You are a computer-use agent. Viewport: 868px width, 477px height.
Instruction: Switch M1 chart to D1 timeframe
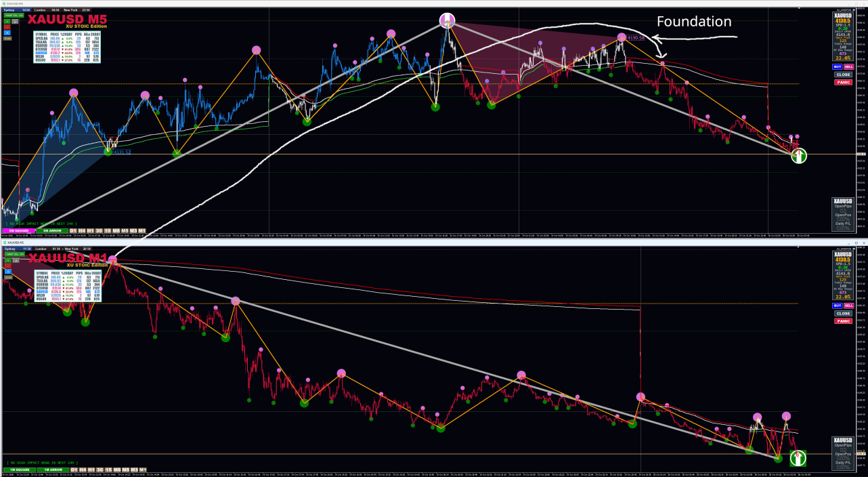point(74,470)
